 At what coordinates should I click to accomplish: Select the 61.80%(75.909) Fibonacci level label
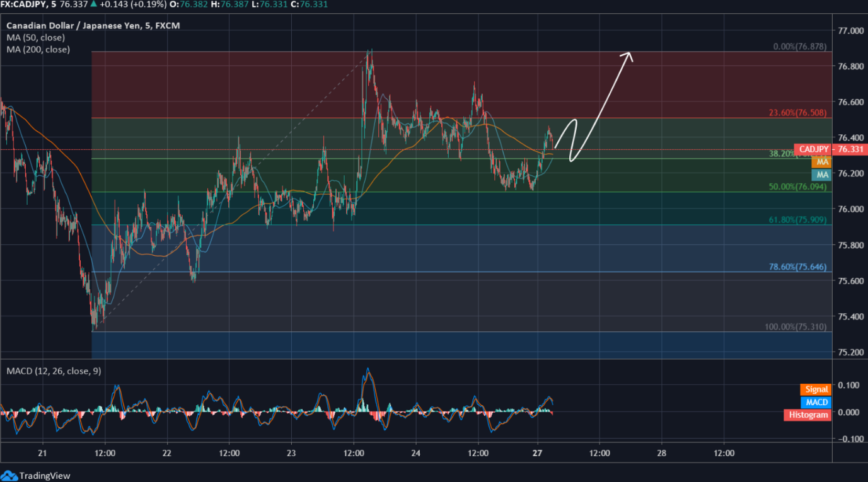pyautogui.click(x=797, y=220)
